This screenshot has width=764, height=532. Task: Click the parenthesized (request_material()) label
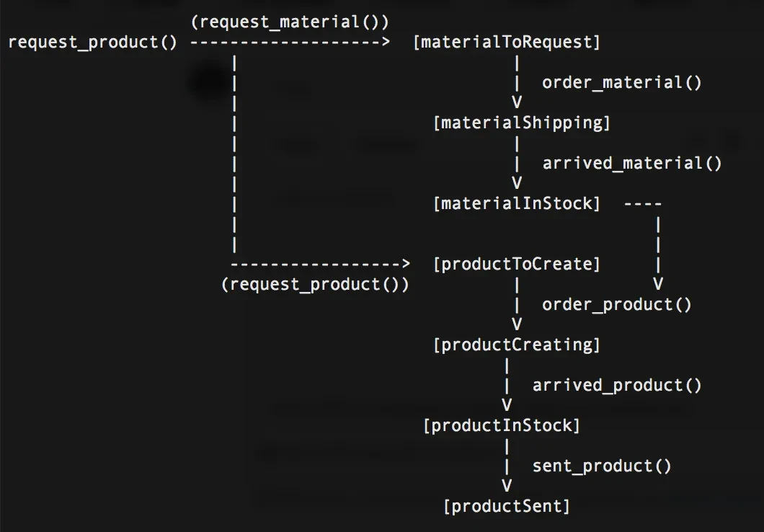click(x=290, y=22)
